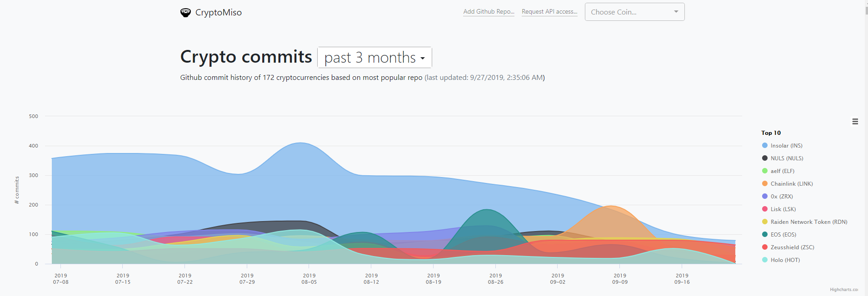Toggle the NULS (NULS) legend series

(783, 158)
